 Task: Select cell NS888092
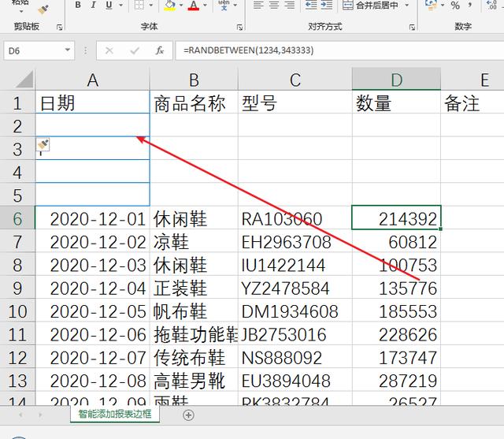295,358
